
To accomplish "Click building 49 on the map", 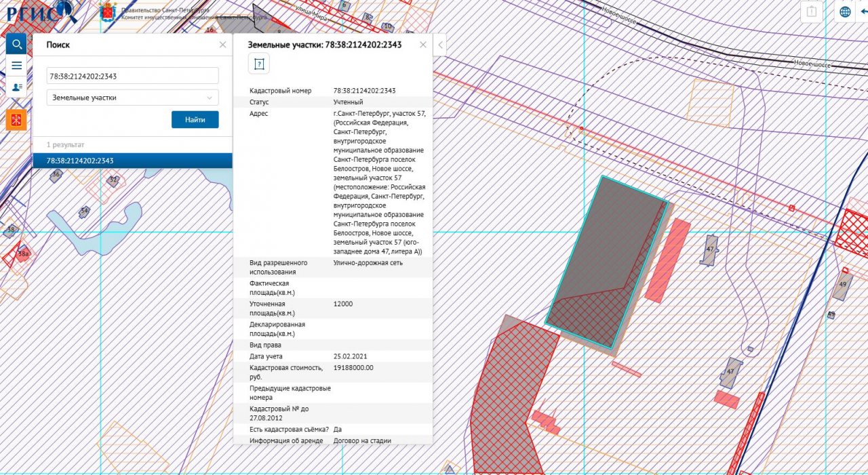I will (842, 283).
